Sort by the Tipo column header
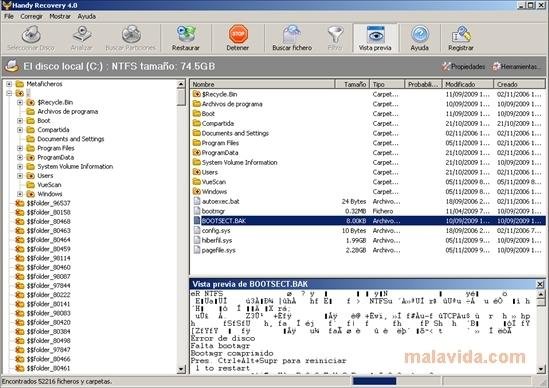Screen dimensions: 549x388 pyautogui.click(x=387, y=84)
